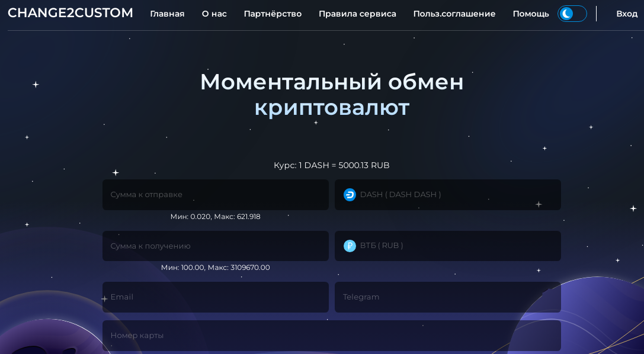Open the ВТБ (RUB) dropdown
This screenshot has height=354, width=644.
click(448, 246)
